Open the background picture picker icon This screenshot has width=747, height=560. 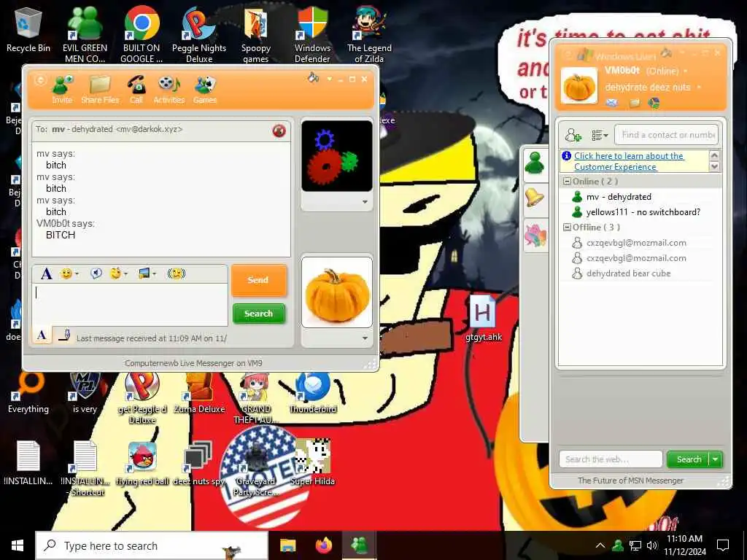pyautogui.click(x=147, y=273)
